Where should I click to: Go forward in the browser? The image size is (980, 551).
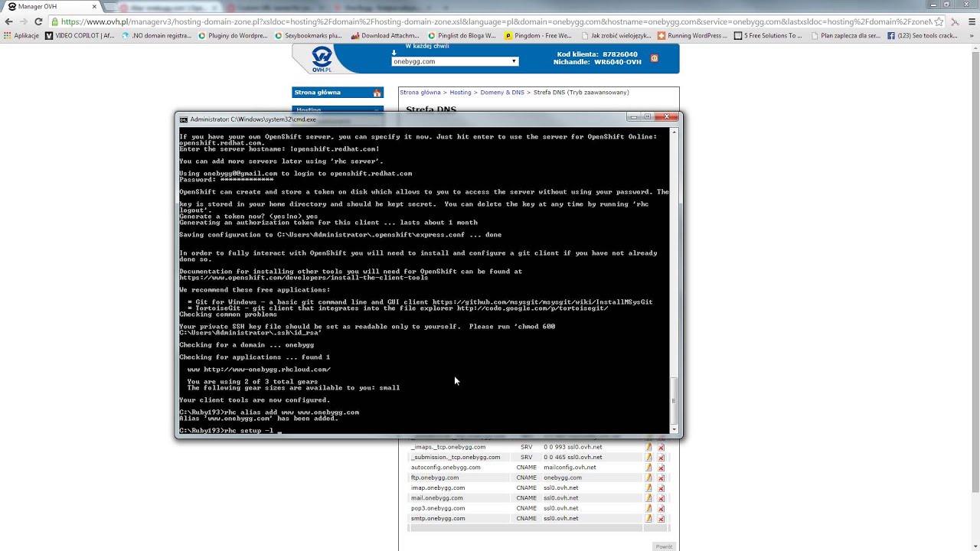click(x=24, y=21)
